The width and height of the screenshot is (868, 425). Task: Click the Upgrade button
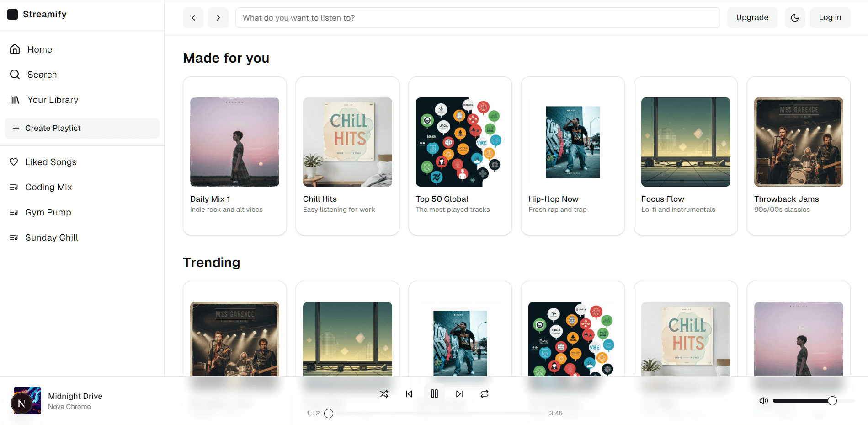point(752,18)
